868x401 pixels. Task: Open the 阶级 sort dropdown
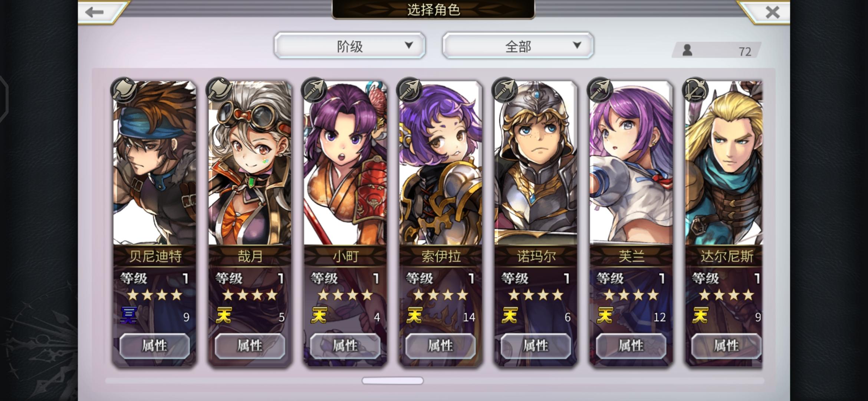(350, 46)
